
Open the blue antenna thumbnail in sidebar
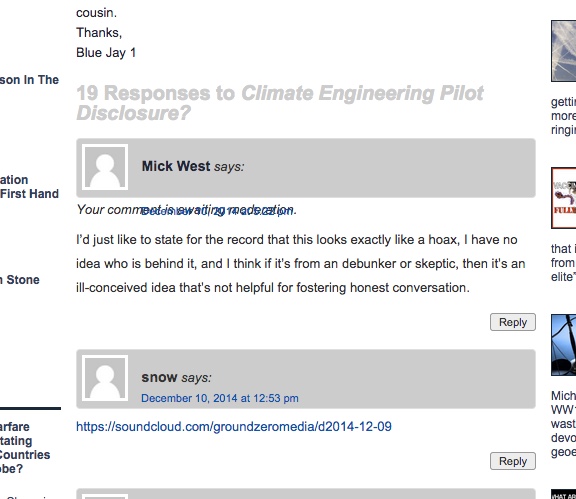(564, 345)
